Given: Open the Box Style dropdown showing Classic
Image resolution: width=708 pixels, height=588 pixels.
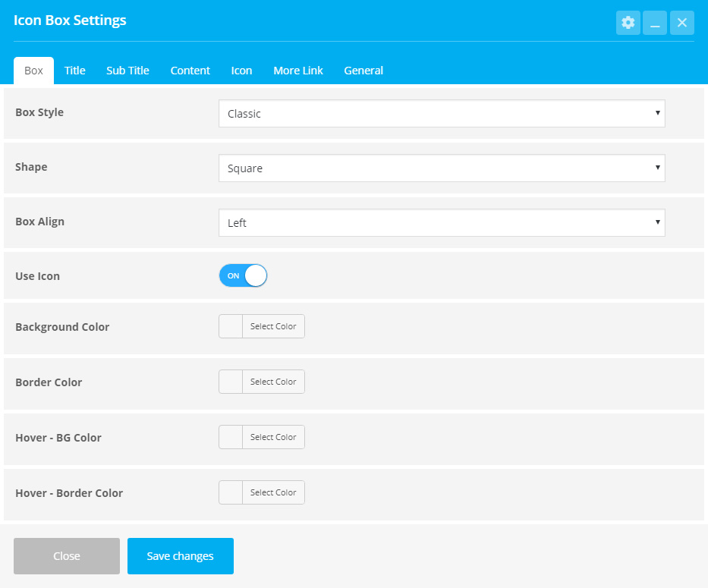Looking at the screenshot, I should pos(442,113).
